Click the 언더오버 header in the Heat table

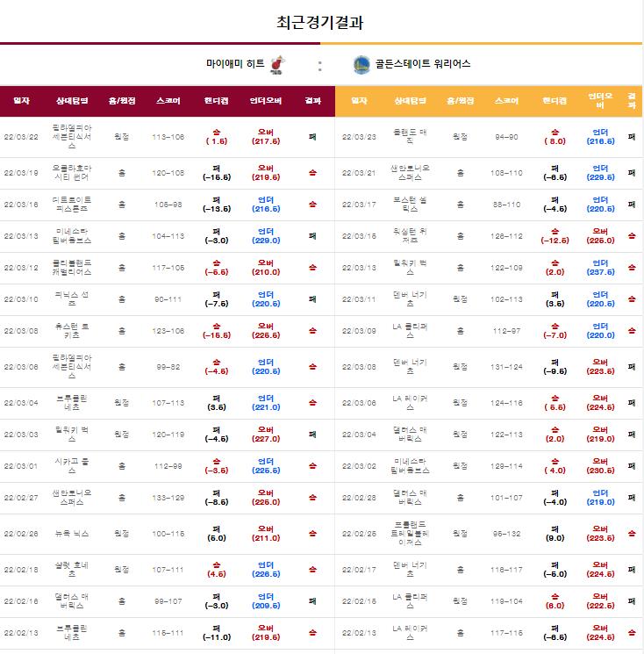[x=266, y=101]
